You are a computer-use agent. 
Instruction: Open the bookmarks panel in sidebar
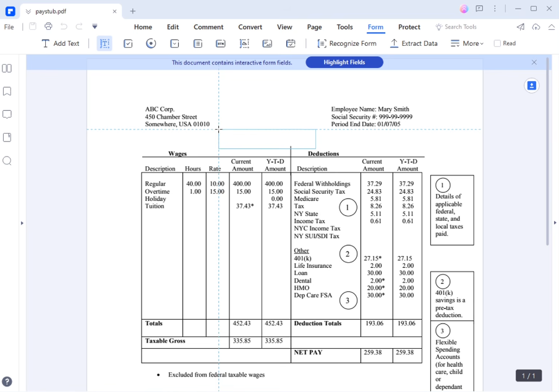7,92
